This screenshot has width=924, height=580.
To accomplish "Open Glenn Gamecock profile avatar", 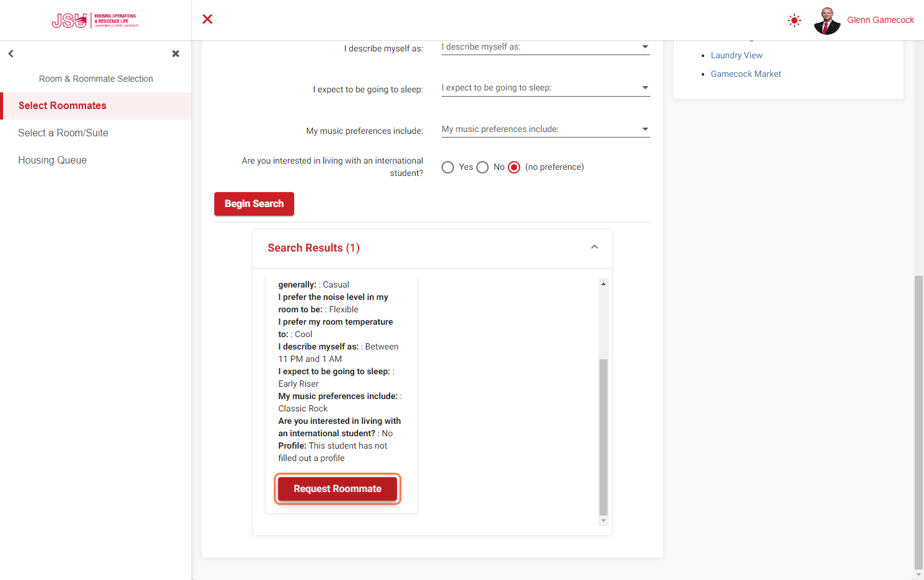I will tap(827, 20).
